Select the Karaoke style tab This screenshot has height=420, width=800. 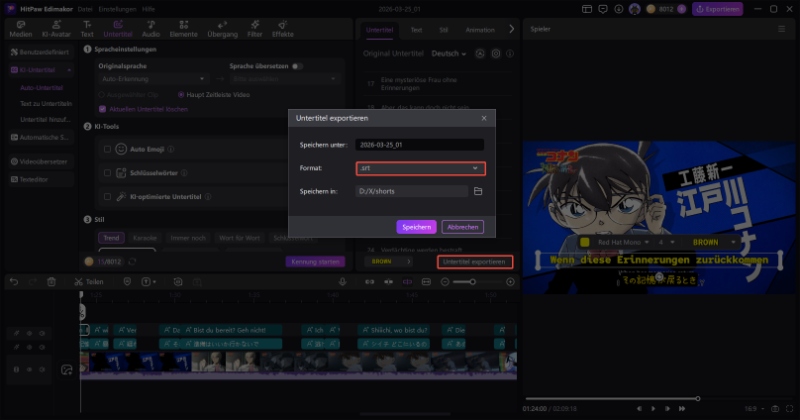144,238
